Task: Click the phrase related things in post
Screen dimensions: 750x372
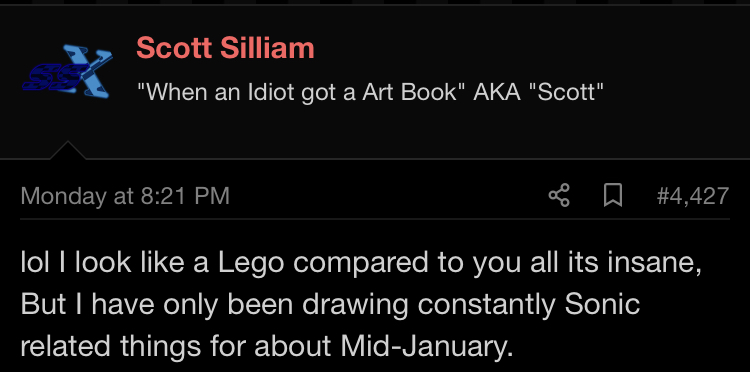Action: (x=110, y=347)
